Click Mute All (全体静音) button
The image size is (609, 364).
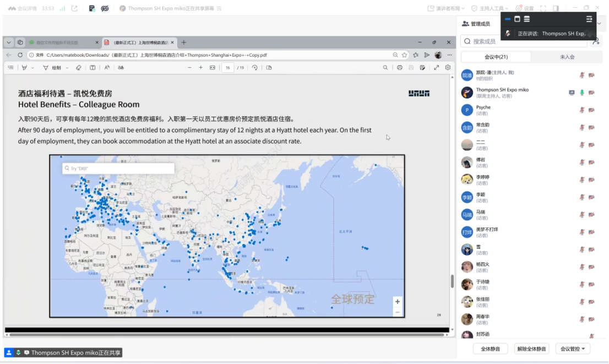coord(490,349)
